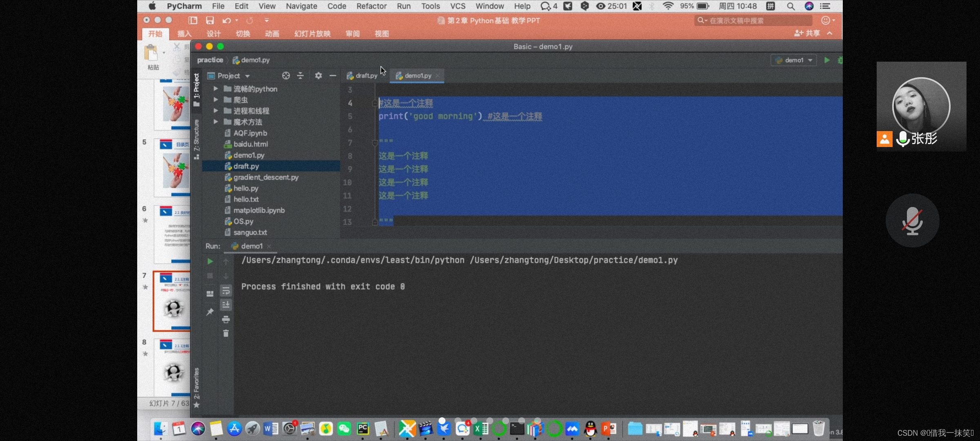Select AQF.ipynb in the project tree
This screenshot has width=980, height=441.
[250, 133]
